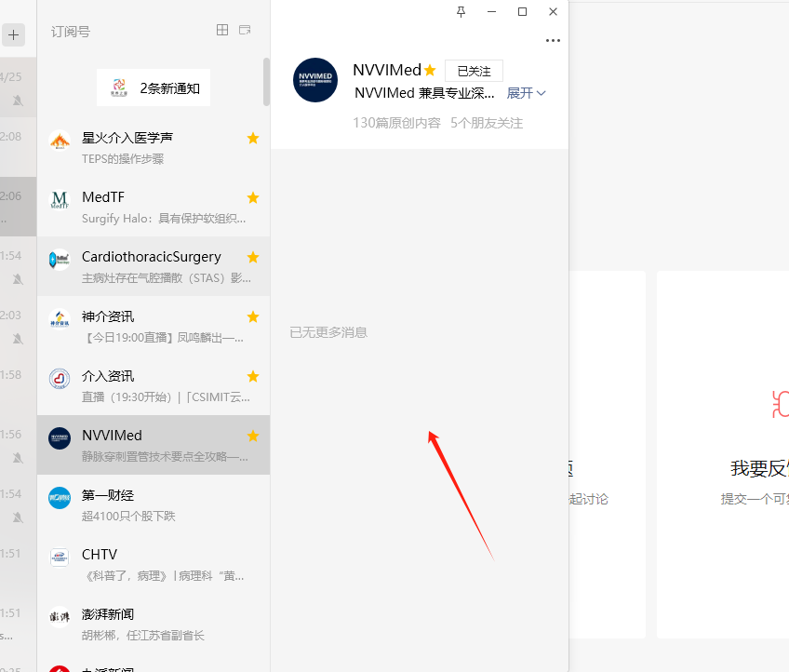Image resolution: width=789 pixels, height=672 pixels.
Task: Maximize the subscription window
Action: click(x=522, y=11)
